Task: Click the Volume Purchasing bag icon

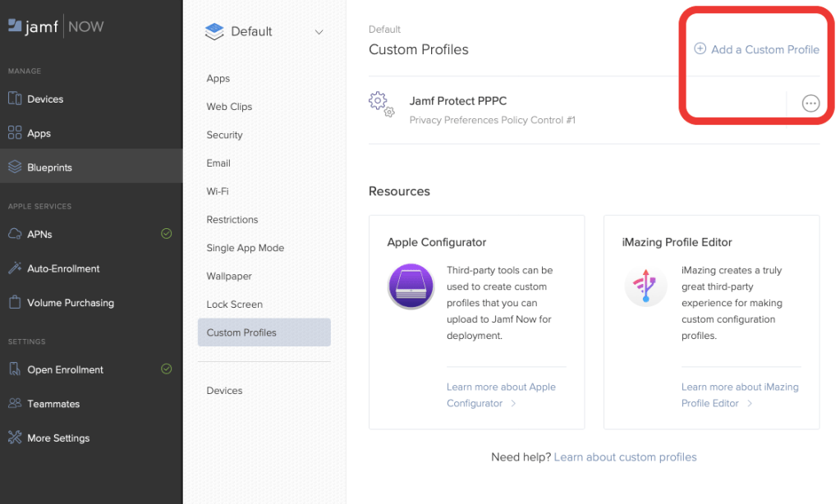Action: [x=14, y=303]
